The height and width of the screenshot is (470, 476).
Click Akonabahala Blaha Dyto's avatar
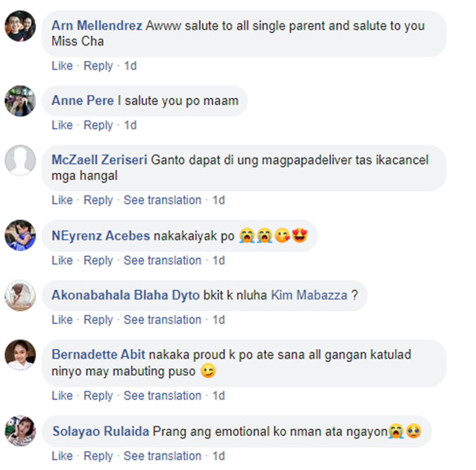tap(20, 295)
